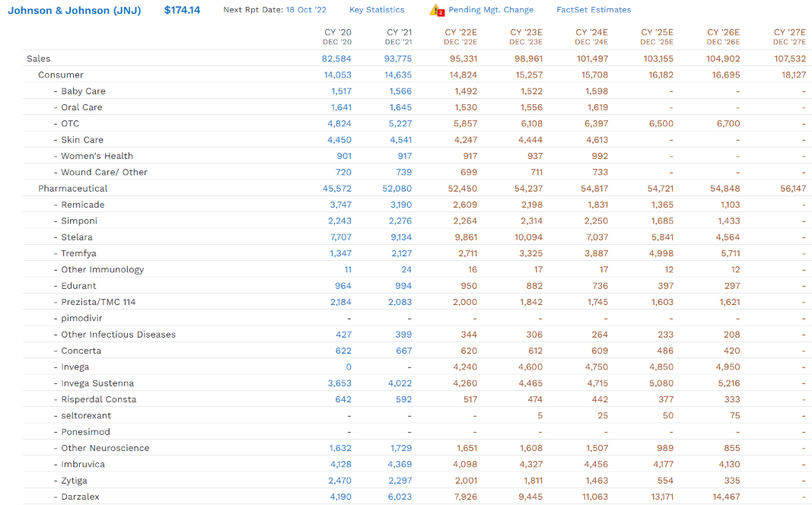Select the Darzalex row label

(80, 497)
